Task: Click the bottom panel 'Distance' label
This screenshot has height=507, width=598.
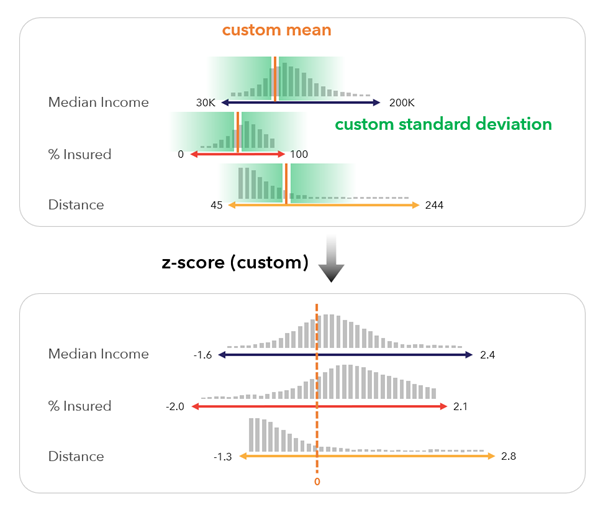Action: [76, 457]
